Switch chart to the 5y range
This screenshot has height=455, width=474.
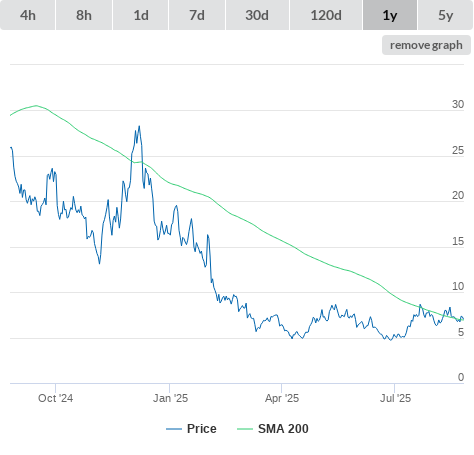click(446, 15)
